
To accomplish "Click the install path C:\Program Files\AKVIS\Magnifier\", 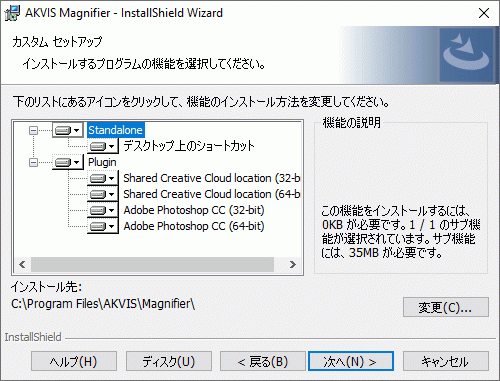I will point(103,304).
